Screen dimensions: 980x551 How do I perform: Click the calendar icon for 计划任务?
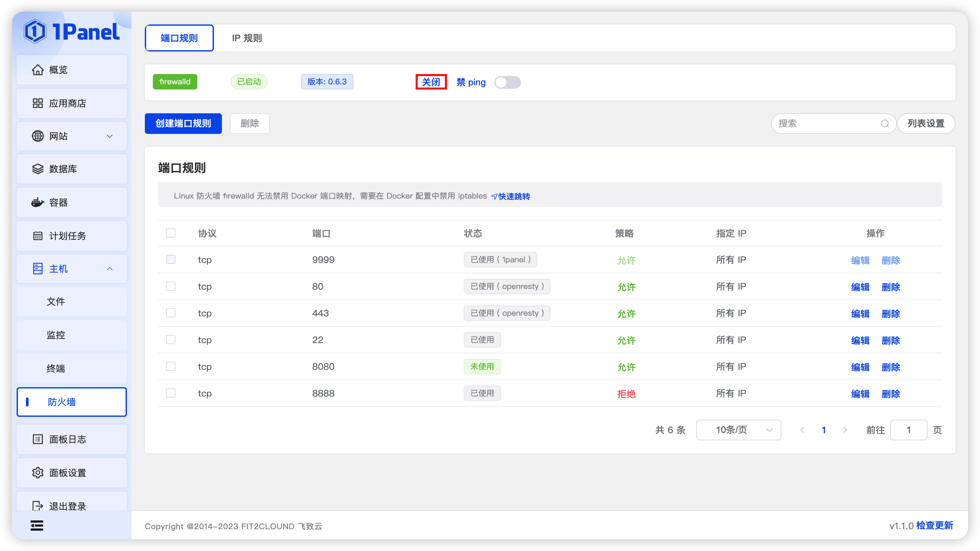point(37,236)
